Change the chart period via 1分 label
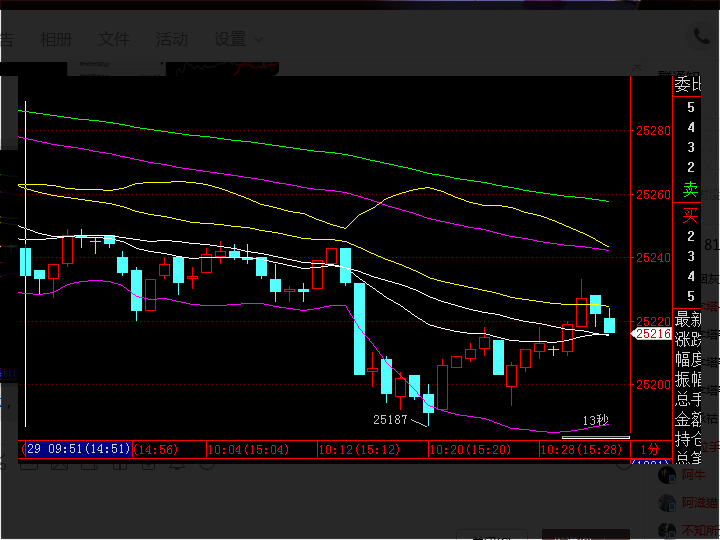Viewport: 720px width, 540px height. (x=650, y=449)
